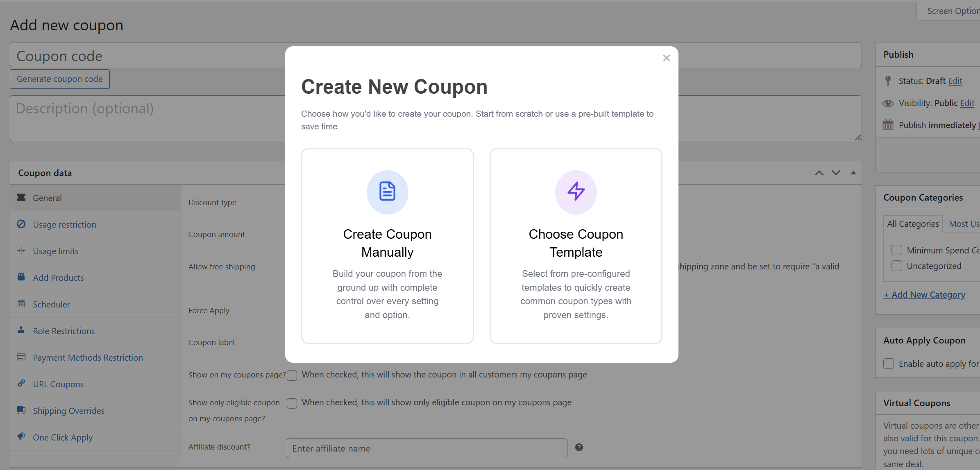Click the URL Coupons link icon
Image resolution: width=980 pixels, height=470 pixels.
(x=21, y=384)
